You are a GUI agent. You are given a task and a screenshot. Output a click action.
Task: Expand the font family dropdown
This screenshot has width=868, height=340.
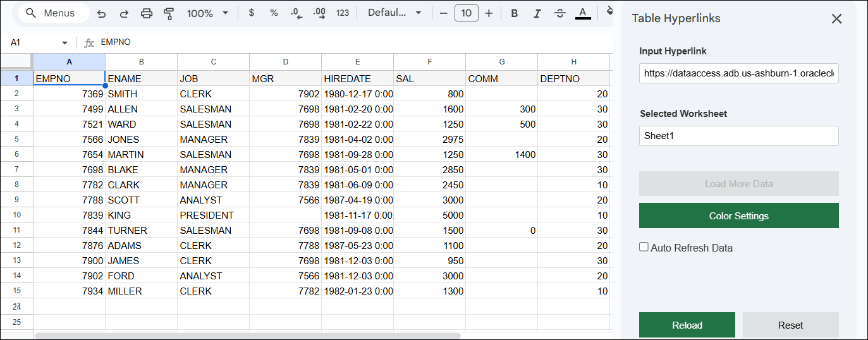coord(394,13)
